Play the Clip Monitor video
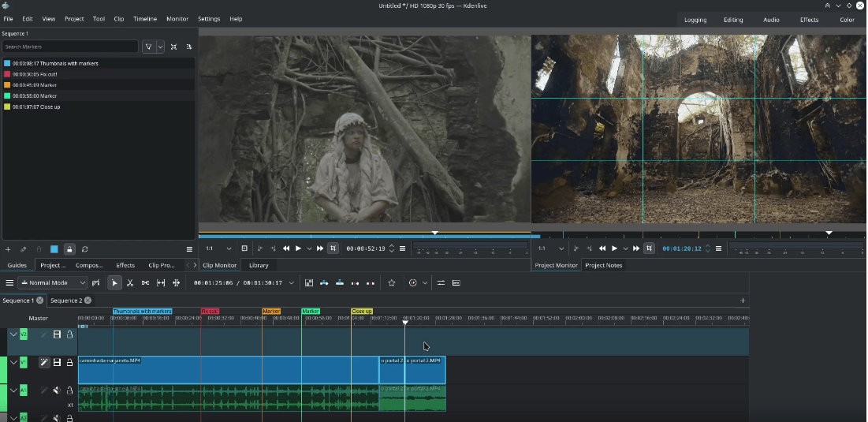868x422 pixels. [x=298, y=248]
